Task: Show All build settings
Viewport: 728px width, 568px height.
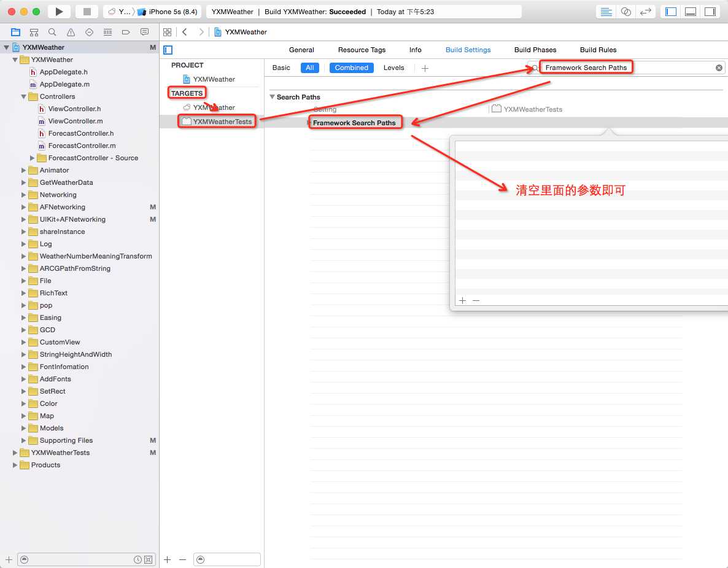Action: coord(310,68)
